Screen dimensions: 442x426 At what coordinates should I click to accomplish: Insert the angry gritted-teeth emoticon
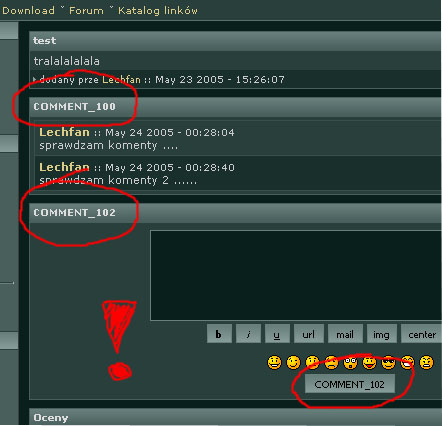point(426,363)
